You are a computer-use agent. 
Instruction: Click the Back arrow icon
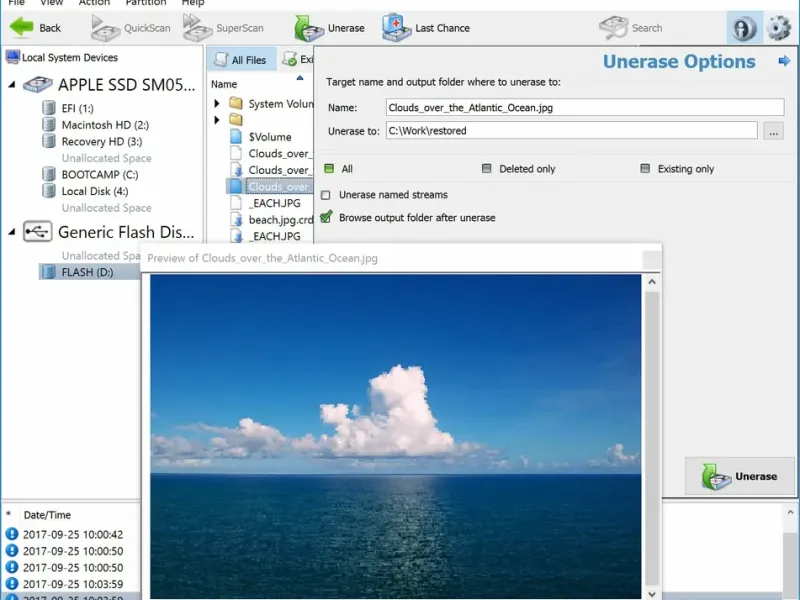(22, 27)
